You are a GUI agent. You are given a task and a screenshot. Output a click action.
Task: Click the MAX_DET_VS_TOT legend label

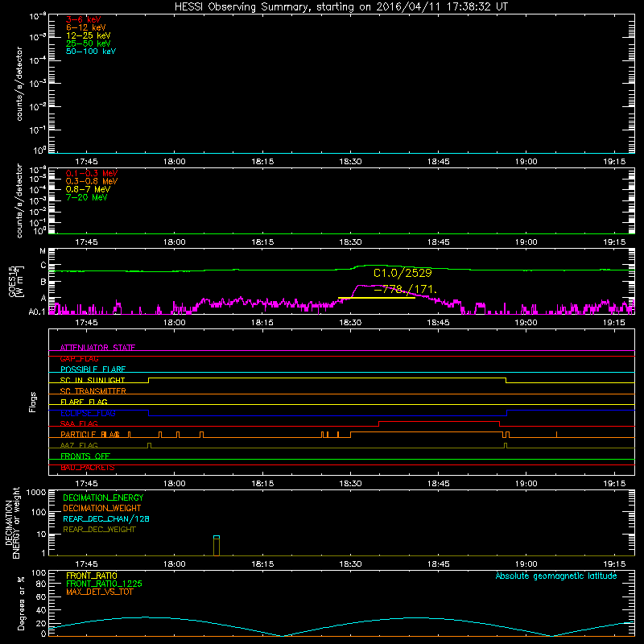point(100,592)
